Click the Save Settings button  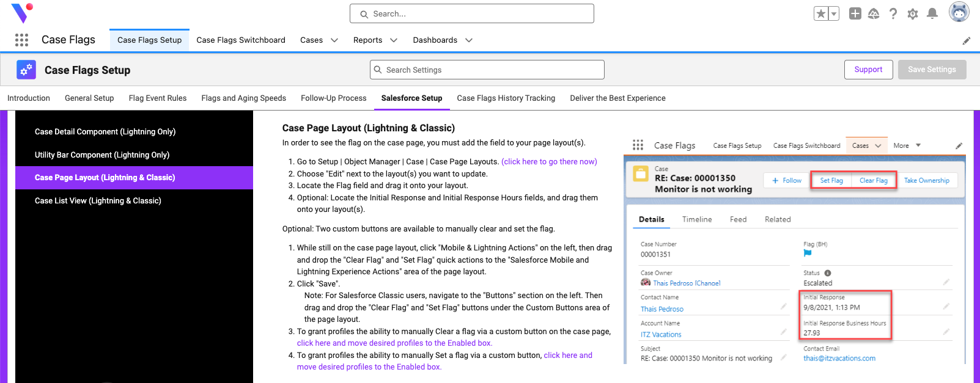pyautogui.click(x=932, y=70)
